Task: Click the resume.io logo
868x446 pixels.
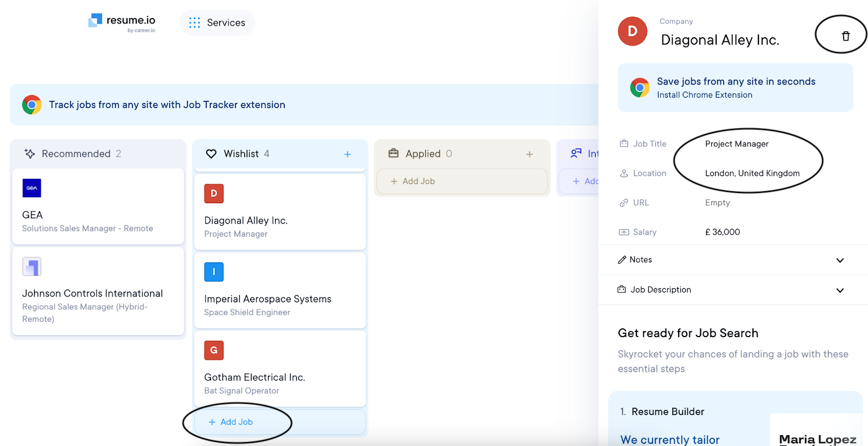Action: coord(122,22)
